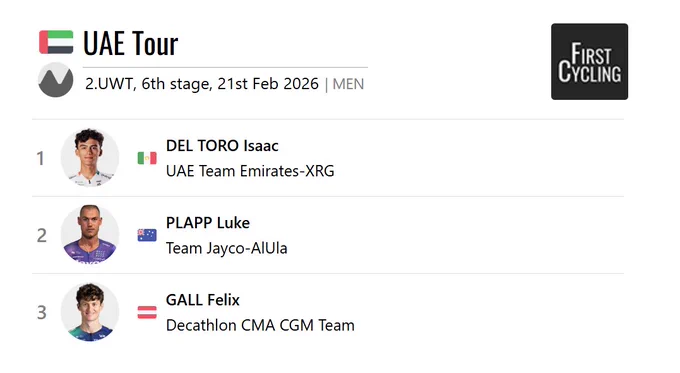Screen dimensions: 680x373
Task: Click the Australia flag icon
Action: [147, 235]
